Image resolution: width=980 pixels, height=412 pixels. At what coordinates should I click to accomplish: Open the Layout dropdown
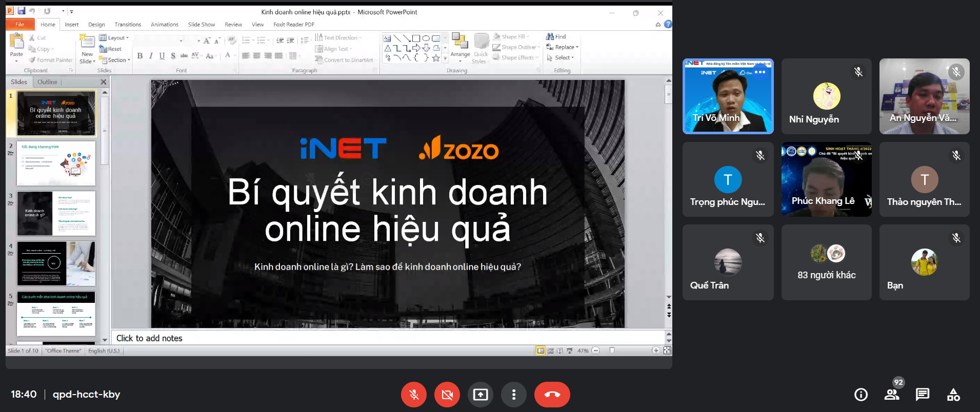coord(114,38)
